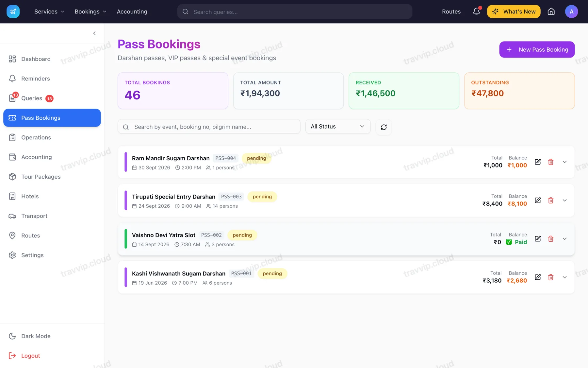Click the pending badge on Vaishno Devi row
The image size is (588, 368).
[242, 235]
